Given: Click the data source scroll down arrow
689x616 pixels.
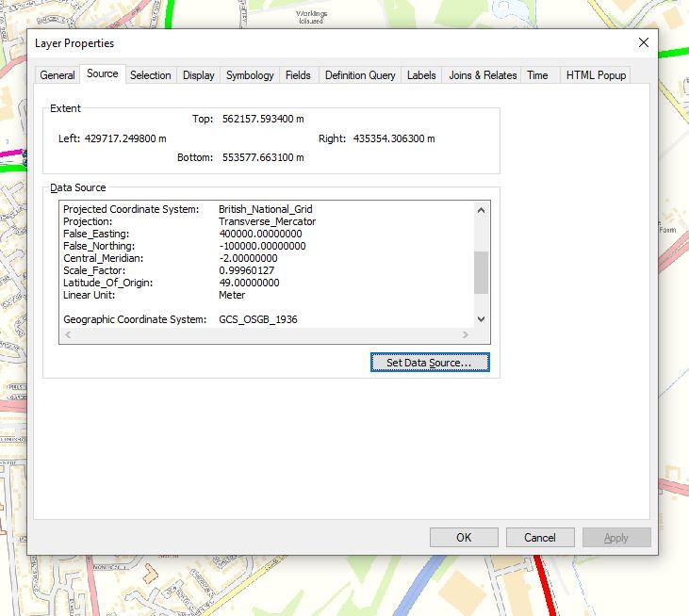Looking at the screenshot, I should 481,319.
